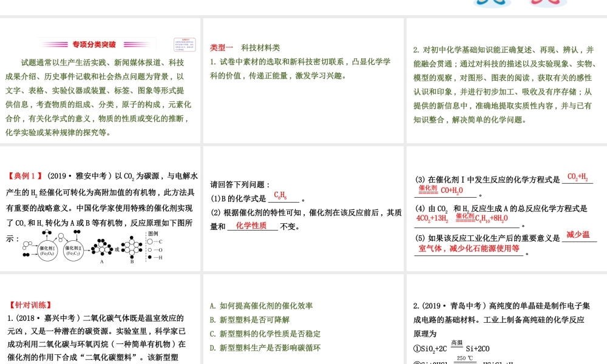Image resolution: width=607 pixels, height=364 pixels.
Task: Select the 催化剂Ⅱ(Fe₃C₂) circle in the diagram
Action: click(72, 251)
